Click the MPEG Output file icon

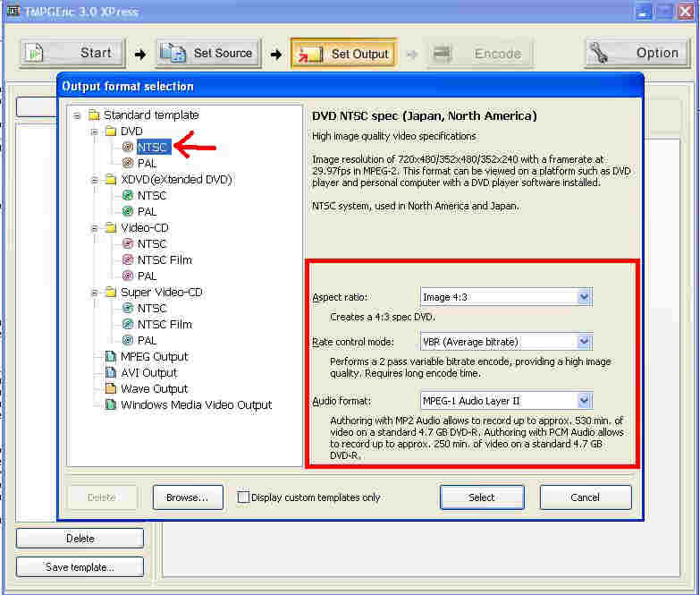coord(111,356)
